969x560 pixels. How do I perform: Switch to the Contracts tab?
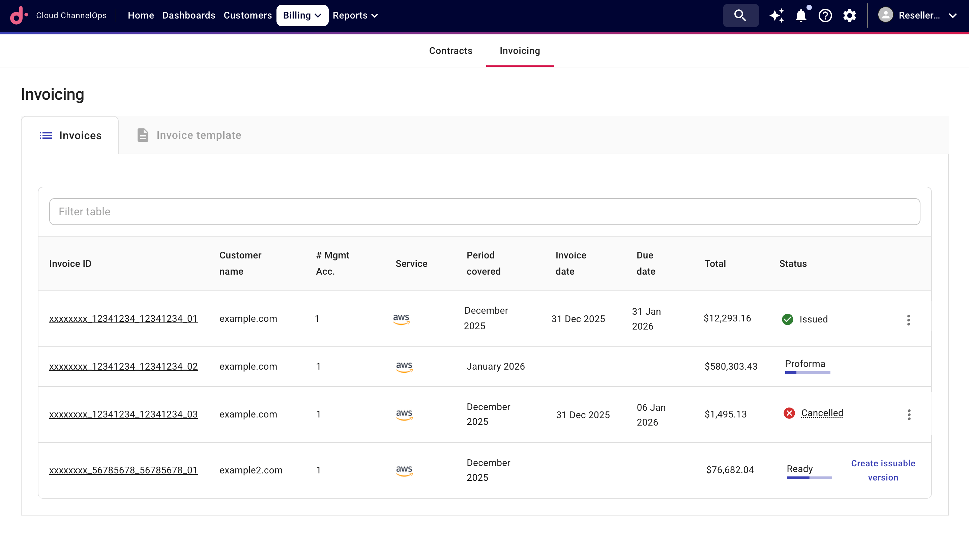[451, 50]
